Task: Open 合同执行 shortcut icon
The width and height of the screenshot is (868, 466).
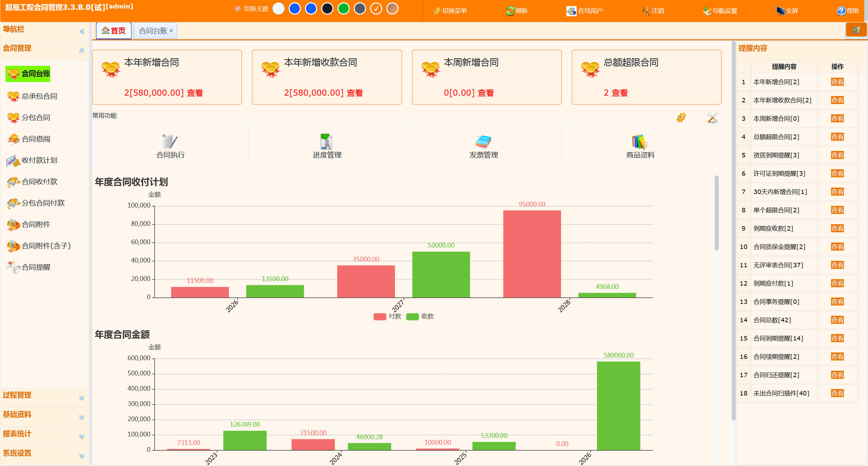Action: tap(170, 142)
